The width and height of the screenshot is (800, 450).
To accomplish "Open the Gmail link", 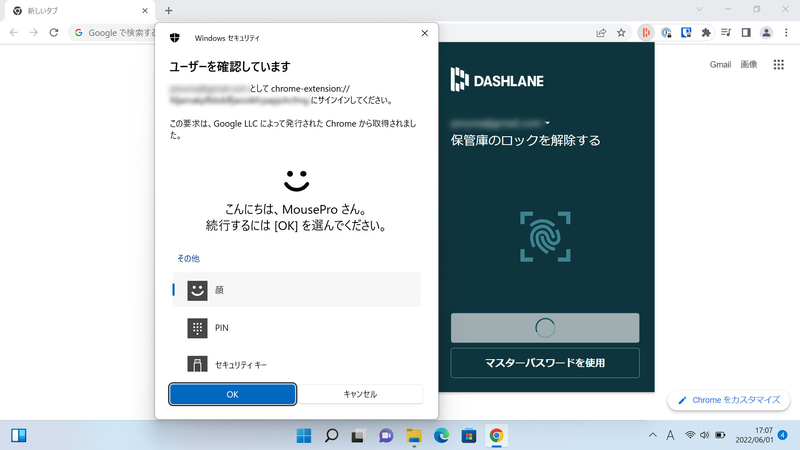I will click(720, 64).
